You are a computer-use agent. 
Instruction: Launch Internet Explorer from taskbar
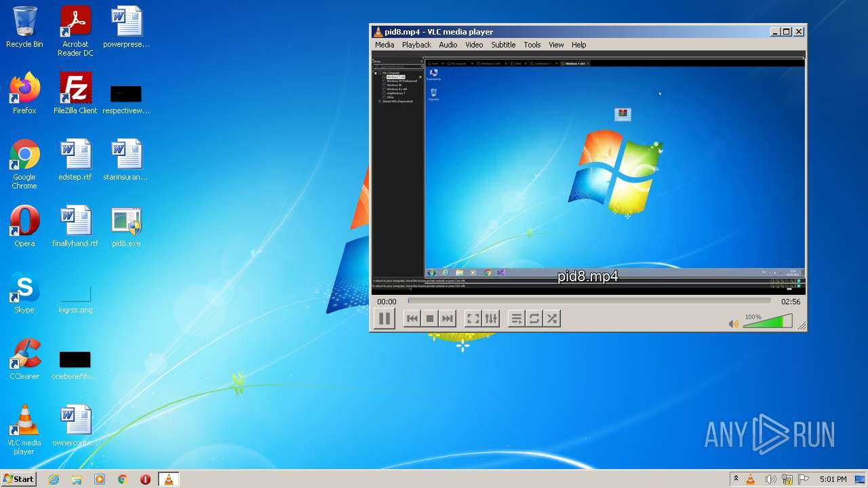[x=54, y=479]
